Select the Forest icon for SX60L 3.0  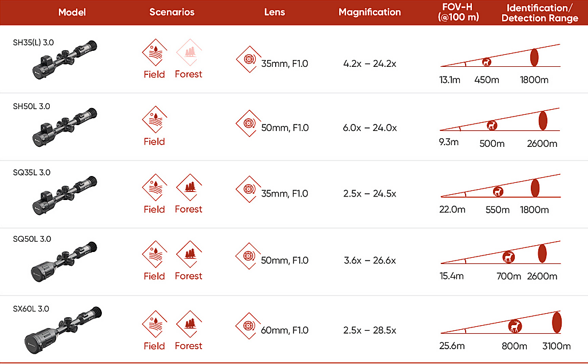point(188,323)
